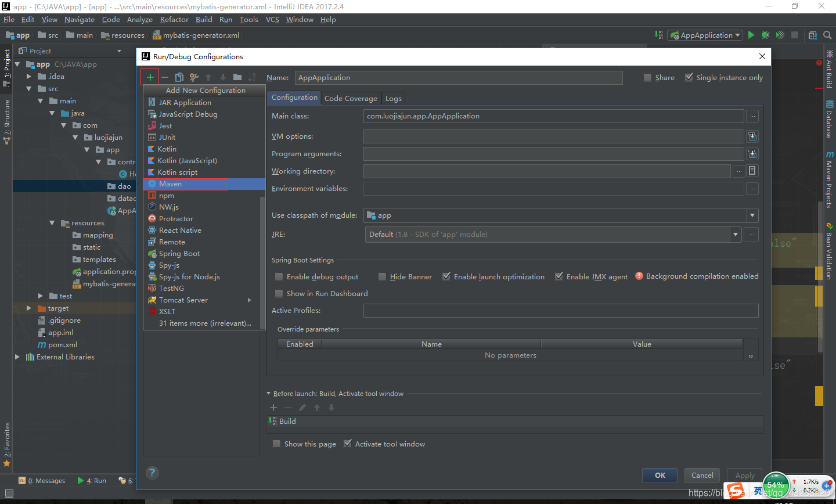
Task: Click the Run with Coverage icon
Action: (x=780, y=35)
